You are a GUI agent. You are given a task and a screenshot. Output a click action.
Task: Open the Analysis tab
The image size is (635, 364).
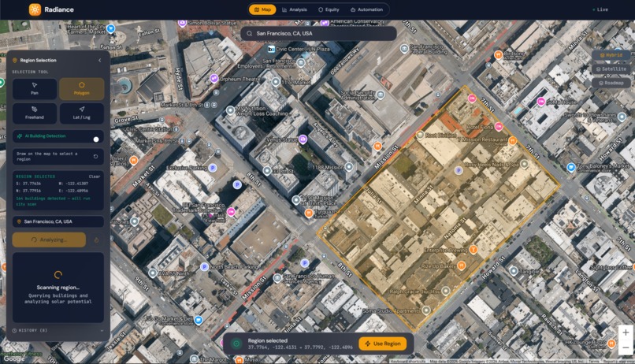(295, 9)
